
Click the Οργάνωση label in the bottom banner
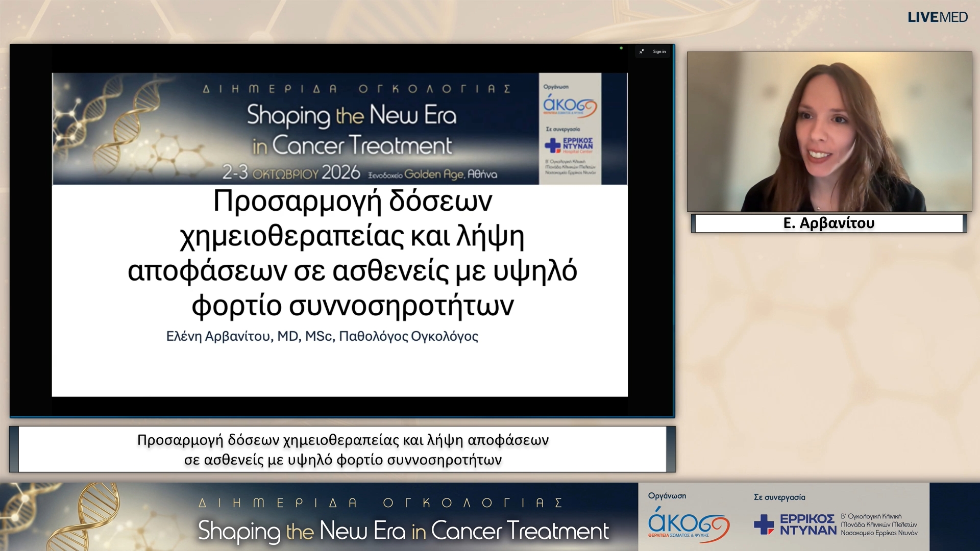pos(667,496)
